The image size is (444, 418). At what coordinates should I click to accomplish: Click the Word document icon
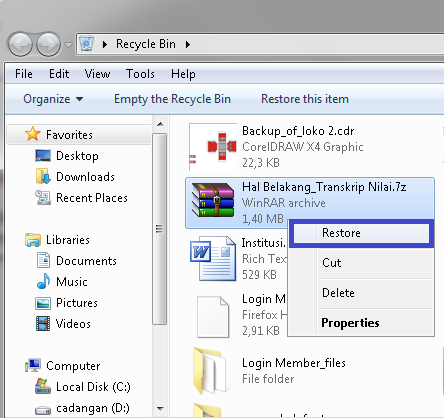click(213, 259)
